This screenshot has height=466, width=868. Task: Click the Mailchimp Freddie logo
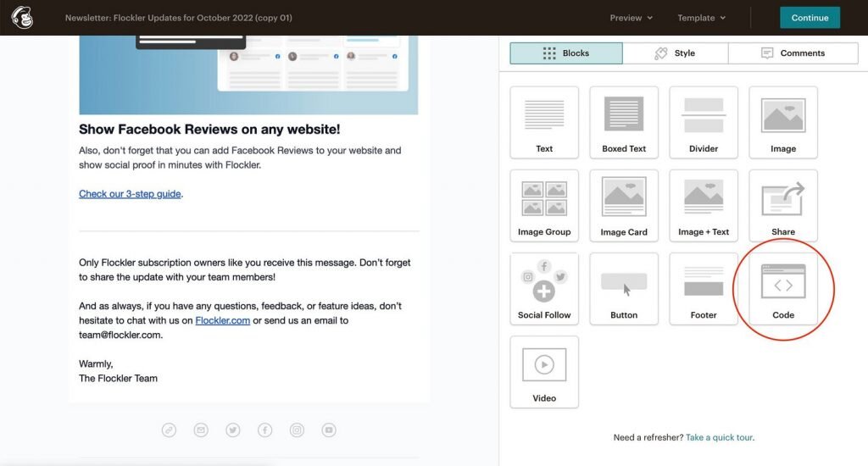[x=22, y=17]
